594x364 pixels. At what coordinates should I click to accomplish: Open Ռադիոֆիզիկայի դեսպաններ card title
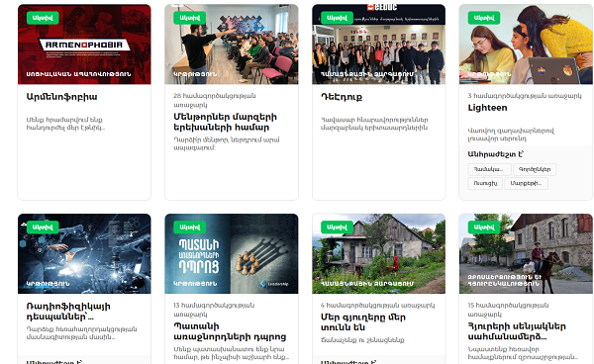(x=68, y=312)
